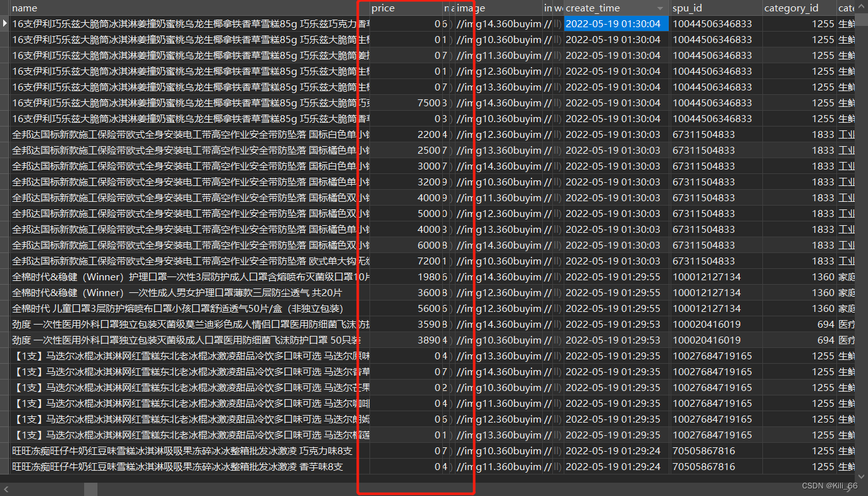Click the small back arrow at the bottom-left corner
This screenshot has height=496, width=868.
[6, 489]
